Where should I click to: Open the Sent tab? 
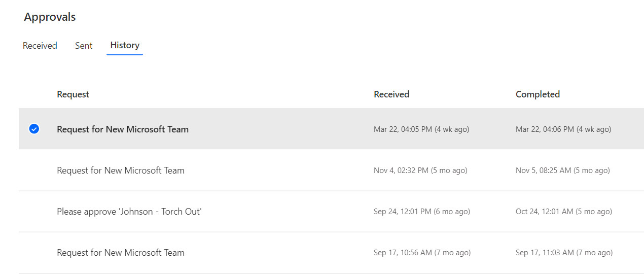pyautogui.click(x=84, y=46)
